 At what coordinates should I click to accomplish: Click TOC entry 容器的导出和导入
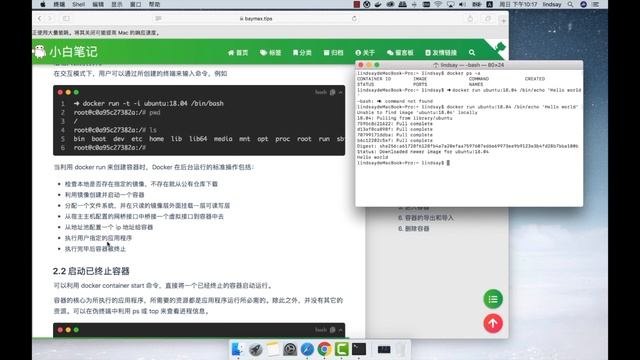click(426, 218)
